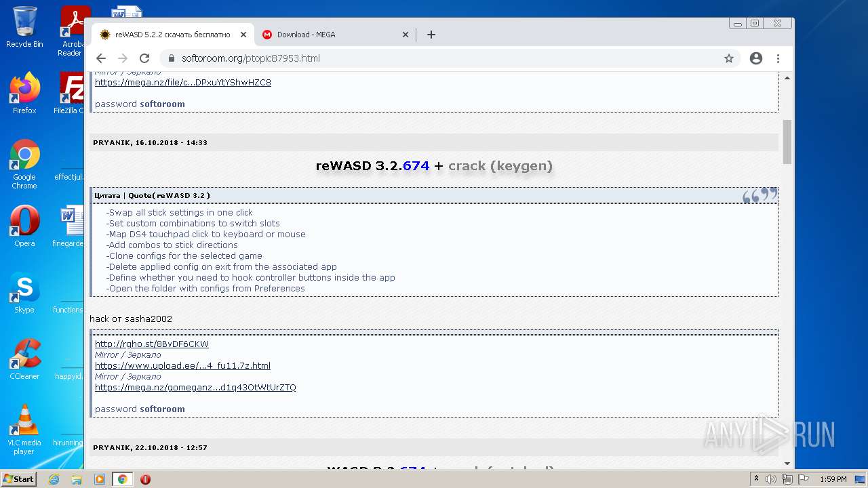868x488 pixels.
Task: Click the page's vertical scrollbar thumb
Action: point(787,142)
